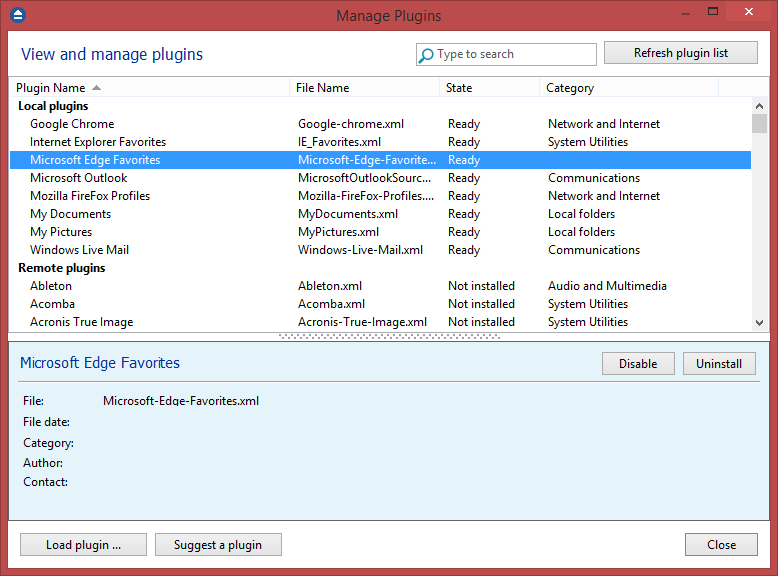Click Load plugin button
This screenshot has height=576, width=778.
[83, 545]
